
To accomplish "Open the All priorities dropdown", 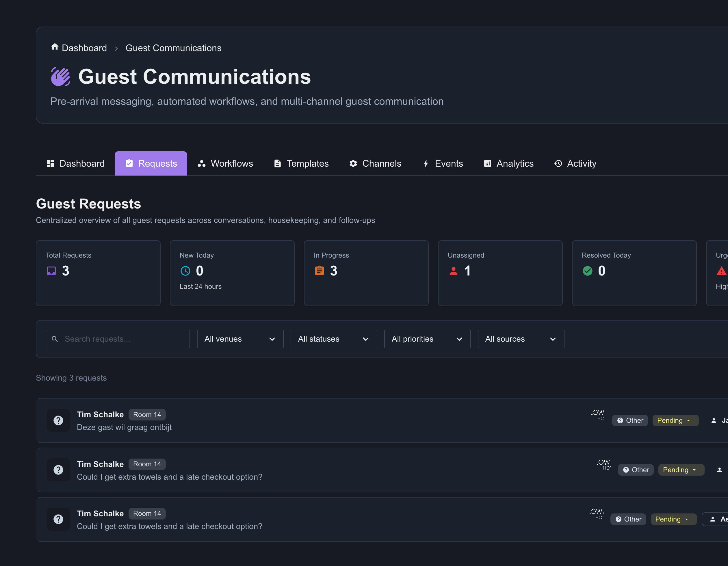I will click(427, 339).
